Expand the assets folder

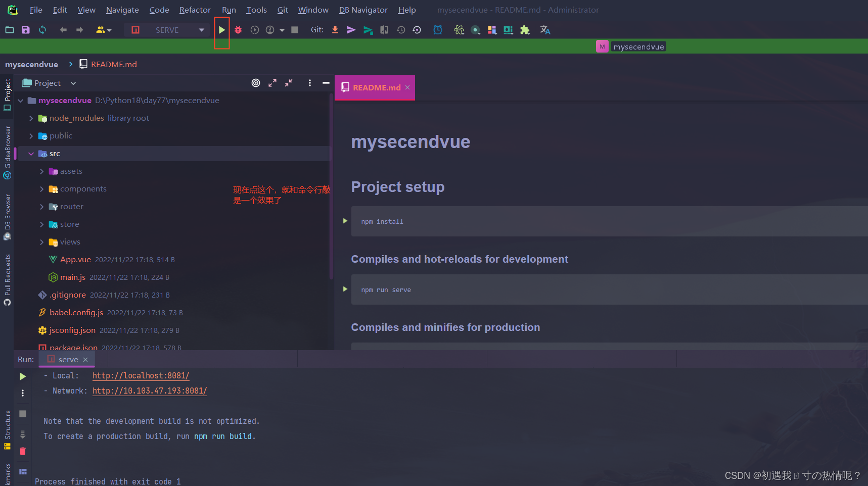click(x=42, y=171)
